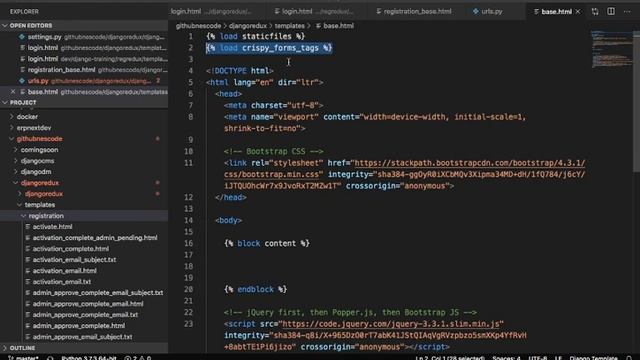Open admin_approve_complete_email_subject.txt file
The height and width of the screenshot is (360, 640).
pyautogui.click(x=98, y=293)
